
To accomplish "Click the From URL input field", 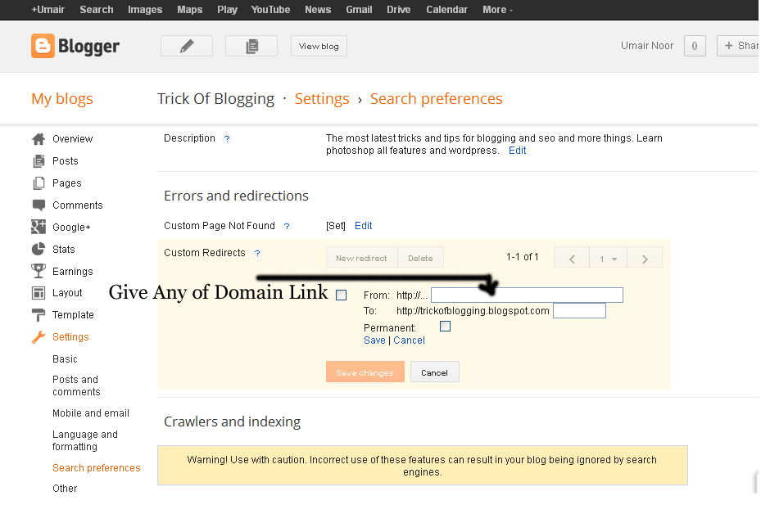I will [527, 295].
